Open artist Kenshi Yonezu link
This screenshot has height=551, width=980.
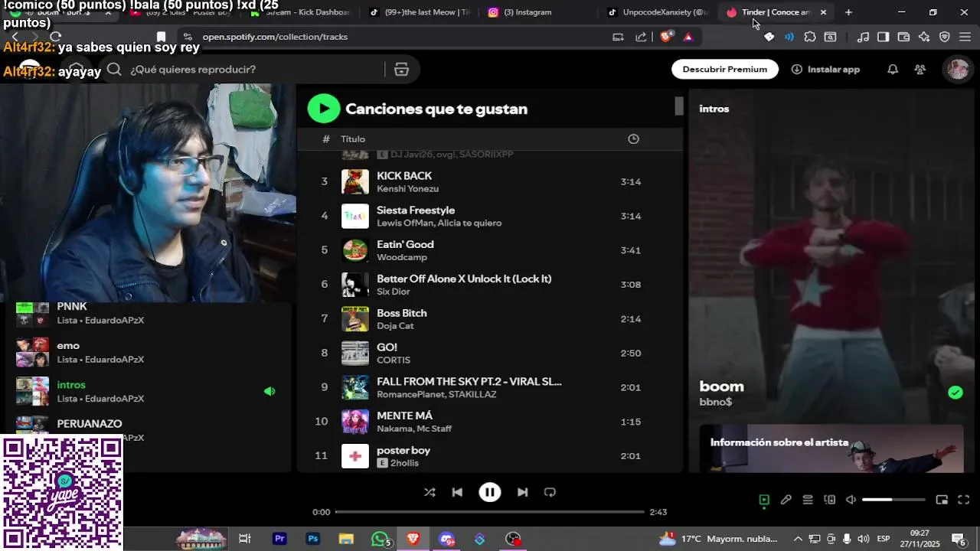pos(407,189)
